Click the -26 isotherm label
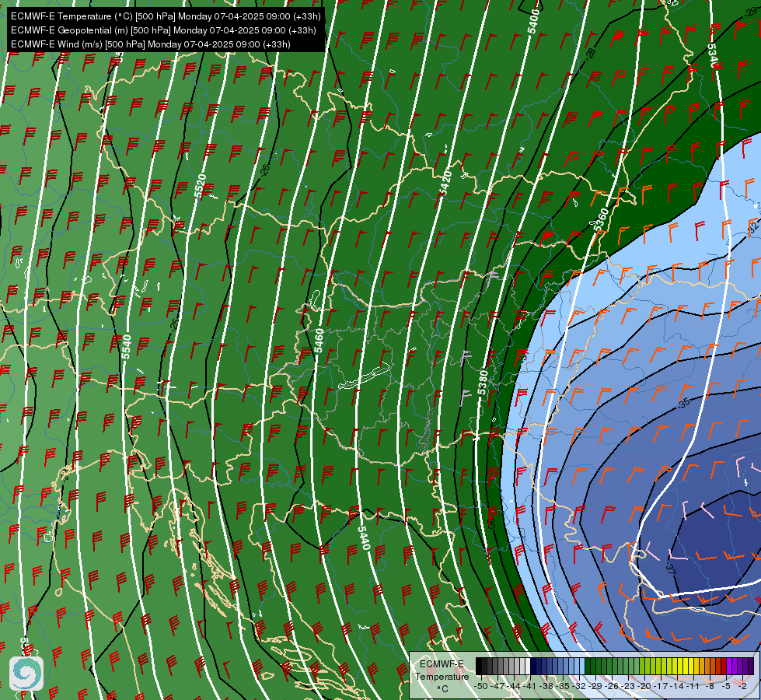Viewport: 761px width, 700px height. [x=264, y=170]
